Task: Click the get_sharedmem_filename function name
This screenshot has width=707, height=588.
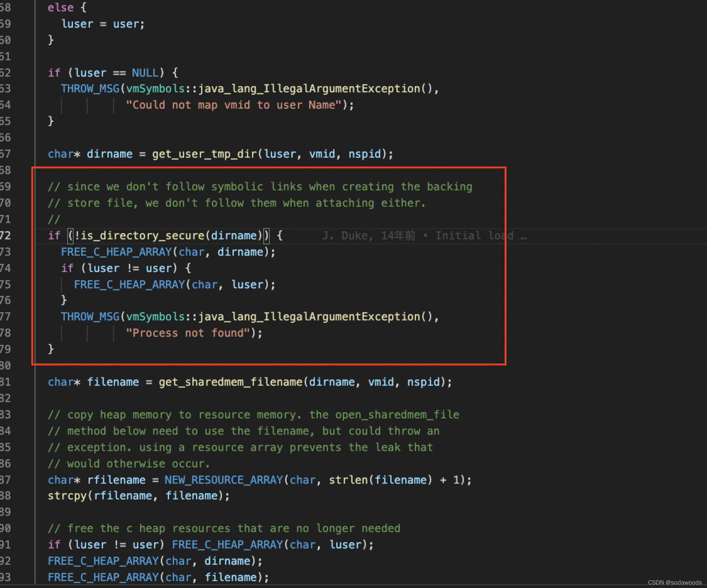Action: coord(231,382)
